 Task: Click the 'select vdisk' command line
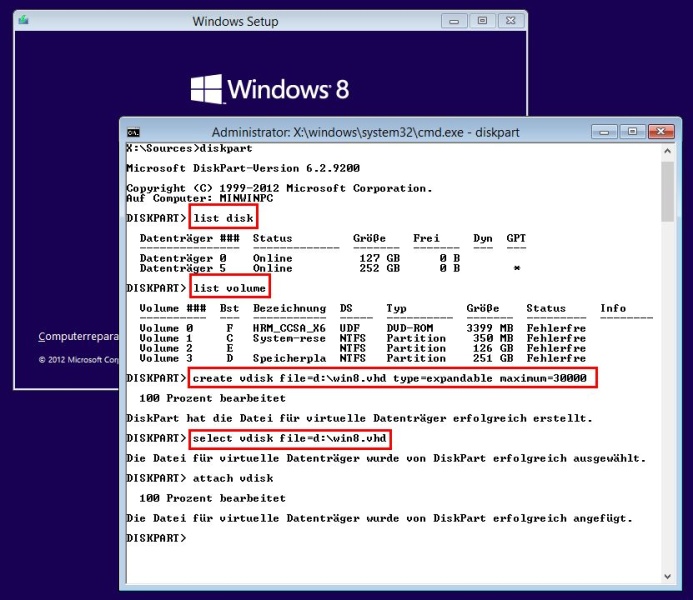(289, 439)
